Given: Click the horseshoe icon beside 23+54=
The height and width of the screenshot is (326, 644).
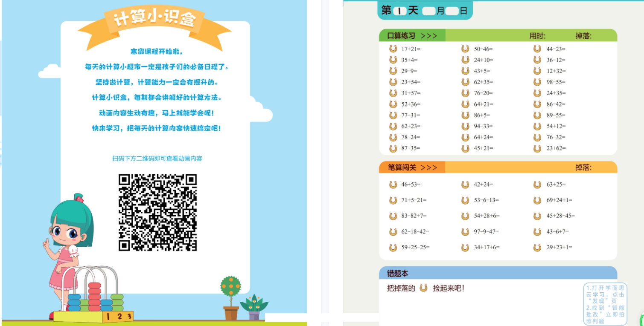Looking at the screenshot, I should click(x=393, y=82).
